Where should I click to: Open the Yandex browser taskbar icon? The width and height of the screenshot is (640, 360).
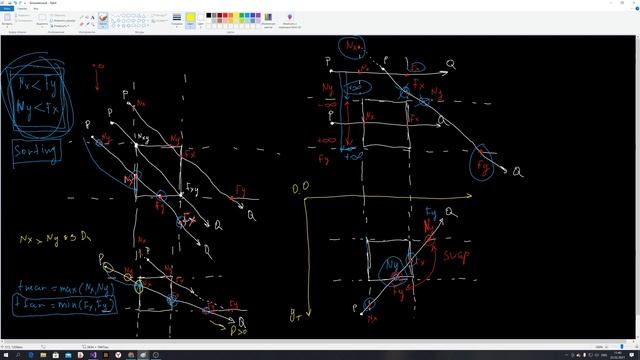(x=118, y=355)
